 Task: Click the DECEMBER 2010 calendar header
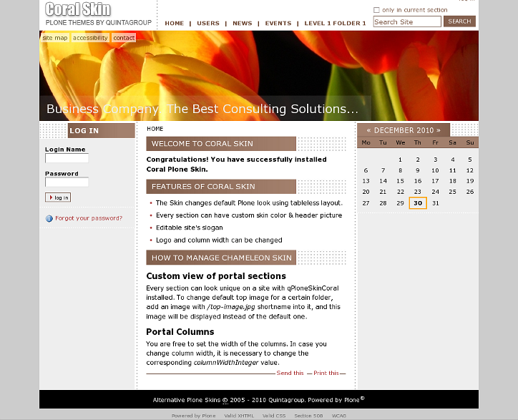coord(404,130)
